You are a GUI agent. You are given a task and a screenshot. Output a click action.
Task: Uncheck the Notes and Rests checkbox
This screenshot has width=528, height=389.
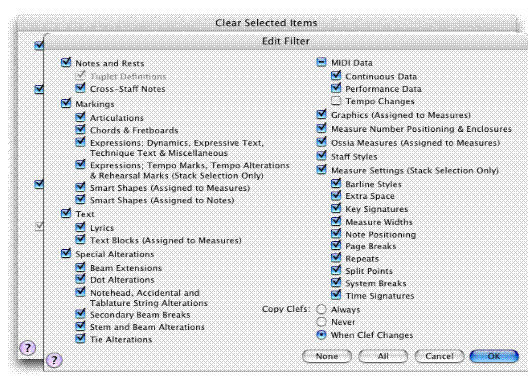click(66, 63)
